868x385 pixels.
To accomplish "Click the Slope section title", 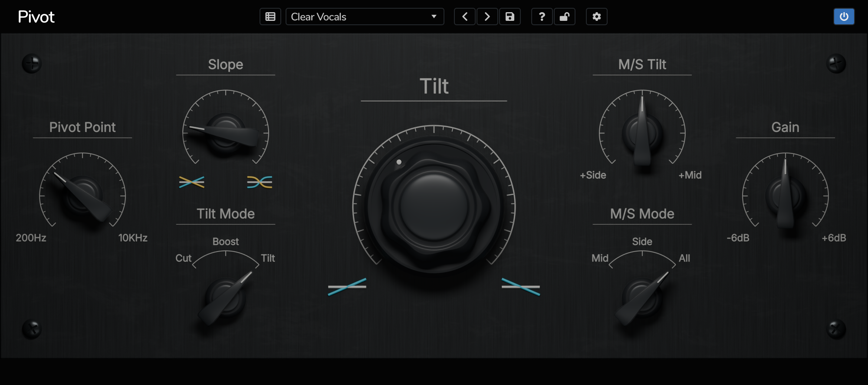I will tap(226, 64).
